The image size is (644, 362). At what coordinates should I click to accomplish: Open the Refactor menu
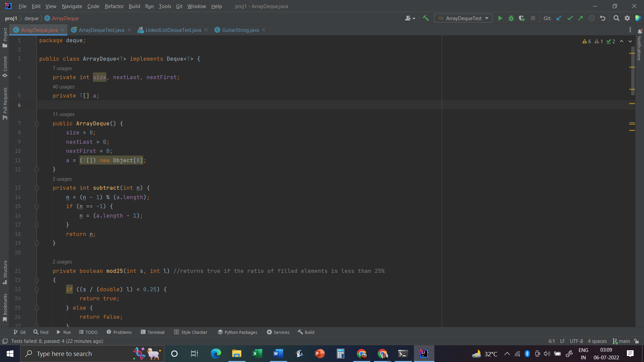[x=114, y=6]
